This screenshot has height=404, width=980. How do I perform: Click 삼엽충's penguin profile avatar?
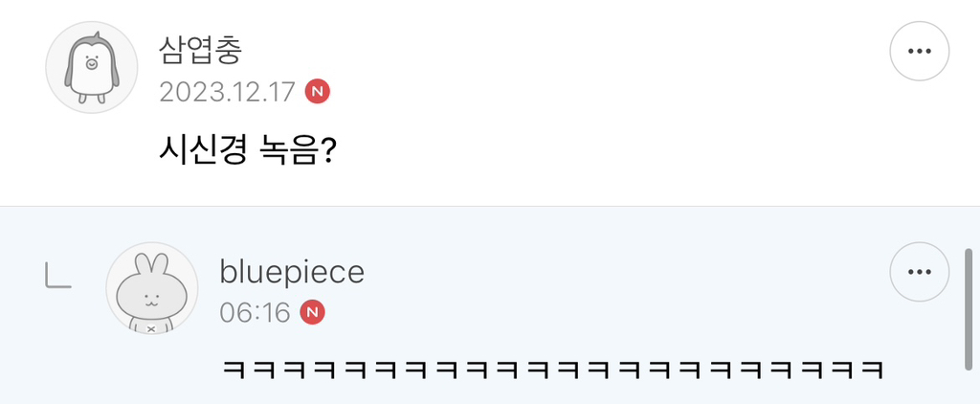[x=92, y=68]
